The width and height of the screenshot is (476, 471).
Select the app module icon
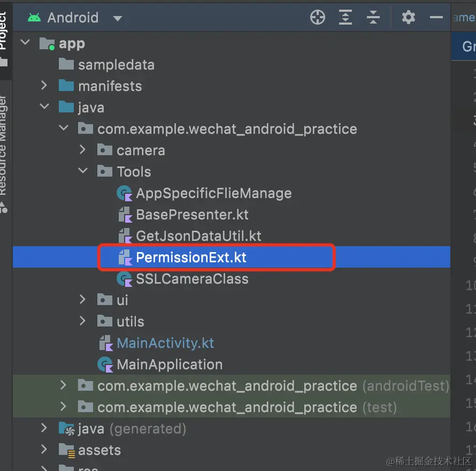pos(47,43)
